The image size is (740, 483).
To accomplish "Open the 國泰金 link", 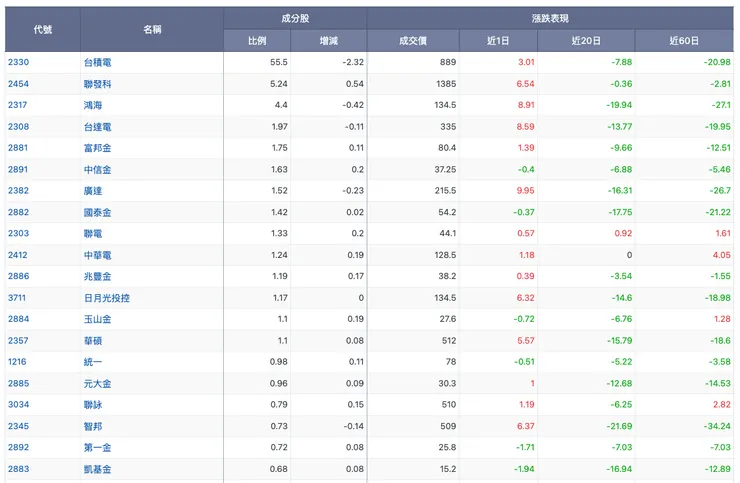I will (x=98, y=212).
